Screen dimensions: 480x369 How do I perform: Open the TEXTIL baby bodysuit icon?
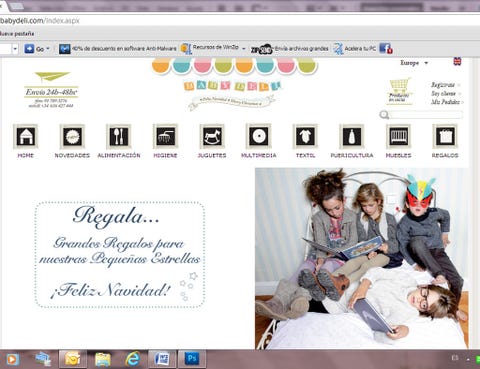click(305, 136)
